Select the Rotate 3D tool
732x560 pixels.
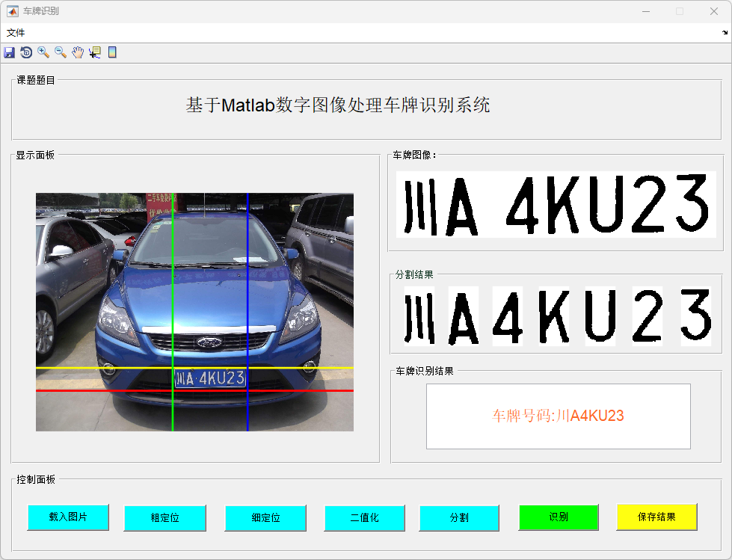(26, 52)
